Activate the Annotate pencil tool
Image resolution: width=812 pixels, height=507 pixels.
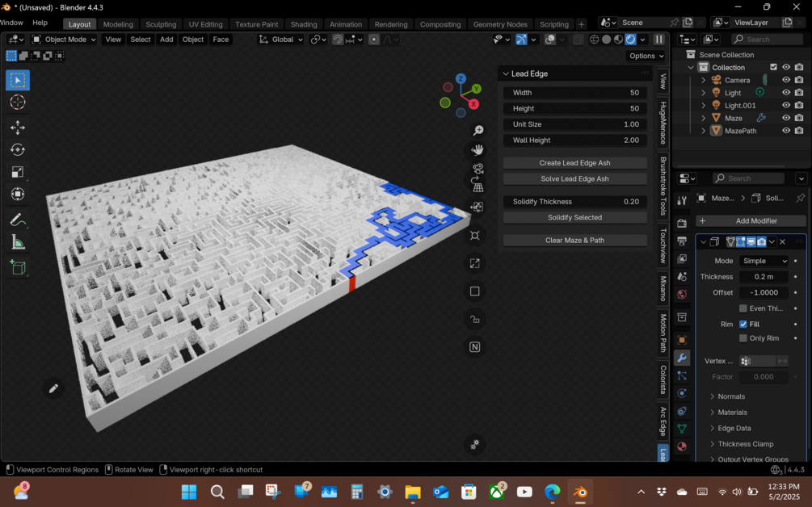18,220
